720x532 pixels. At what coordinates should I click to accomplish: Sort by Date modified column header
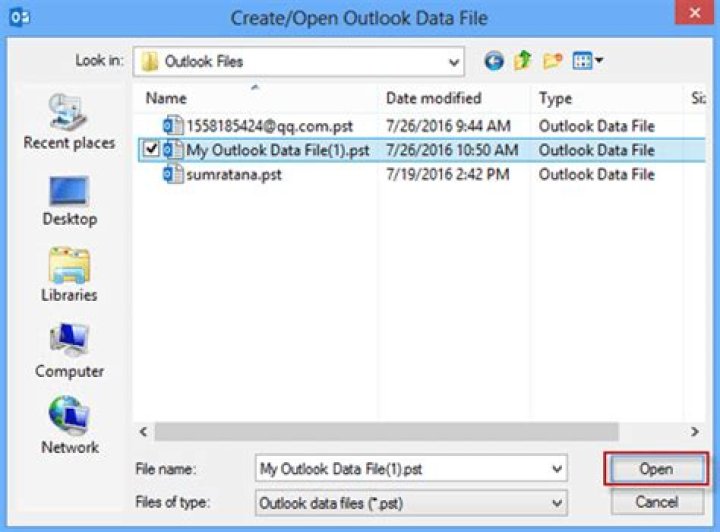(433, 99)
